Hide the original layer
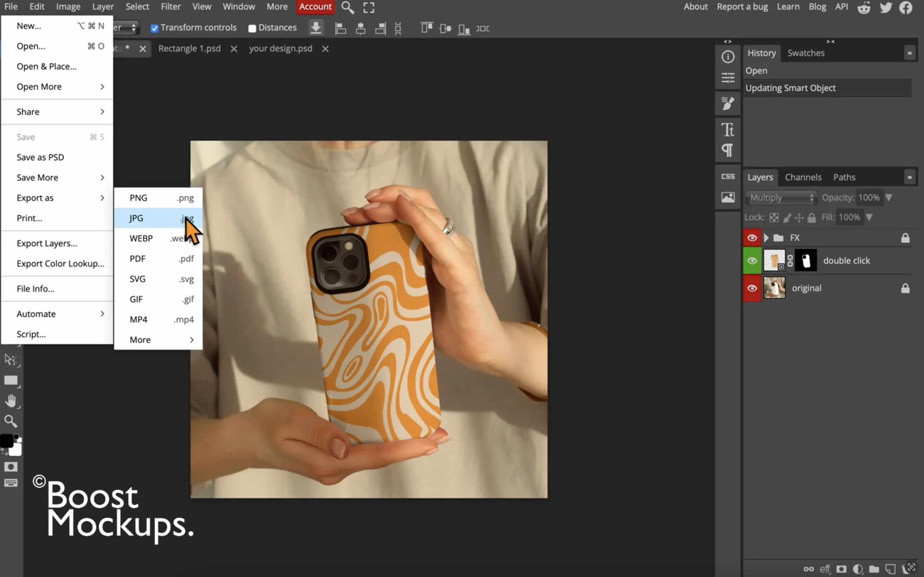 tap(752, 288)
